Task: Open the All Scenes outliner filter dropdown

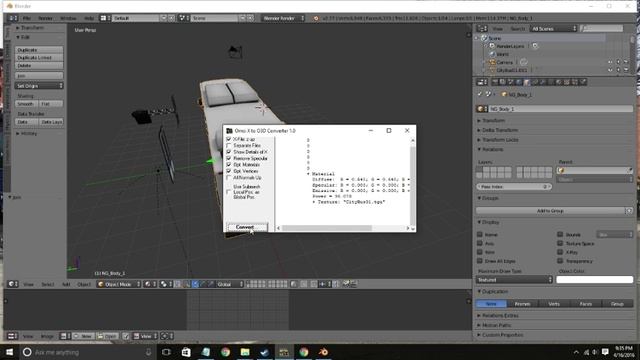Action: (553, 29)
